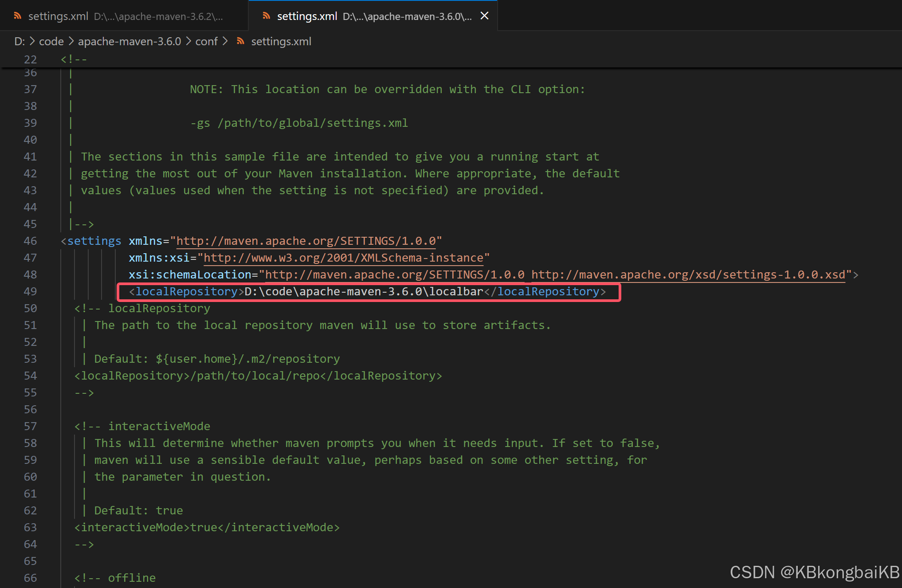Click RSS icon on active settings.xml tab
The width and height of the screenshot is (902, 588).
click(266, 16)
